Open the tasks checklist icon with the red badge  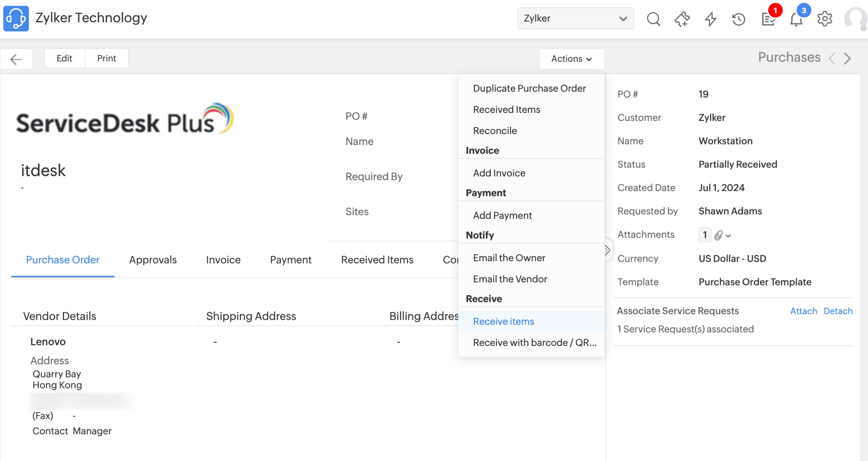pos(769,19)
